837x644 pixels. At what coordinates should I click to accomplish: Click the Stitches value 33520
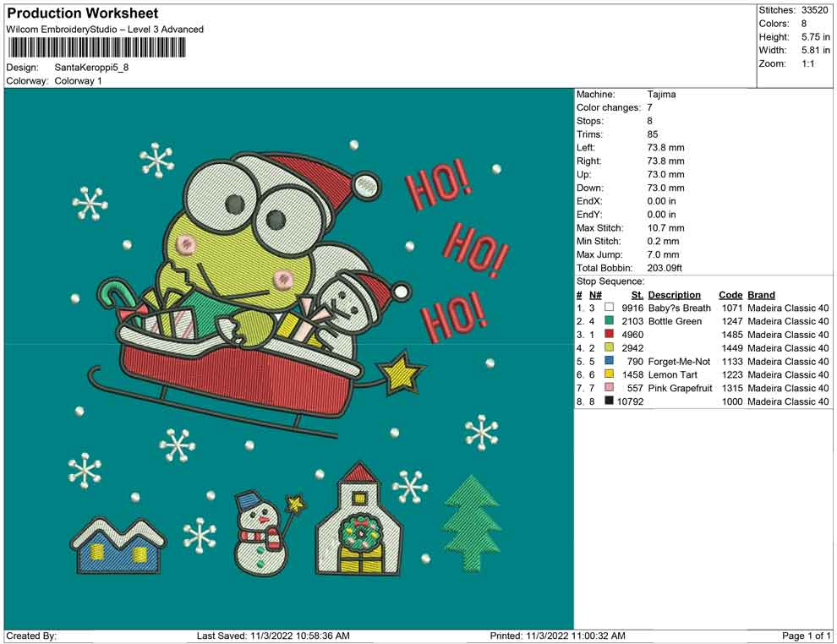(x=814, y=10)
